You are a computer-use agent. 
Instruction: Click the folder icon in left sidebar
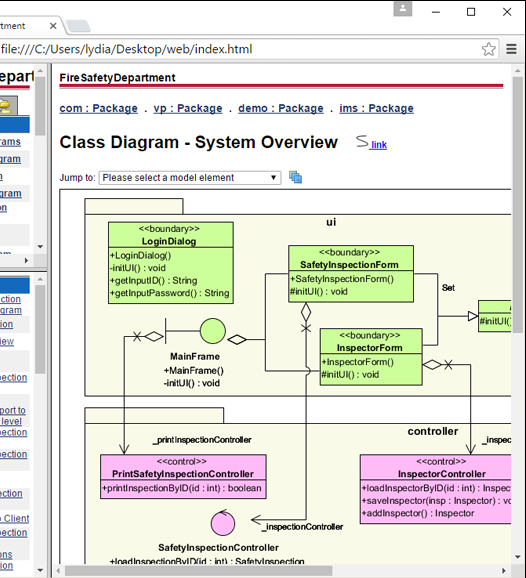tap(7, 106)
